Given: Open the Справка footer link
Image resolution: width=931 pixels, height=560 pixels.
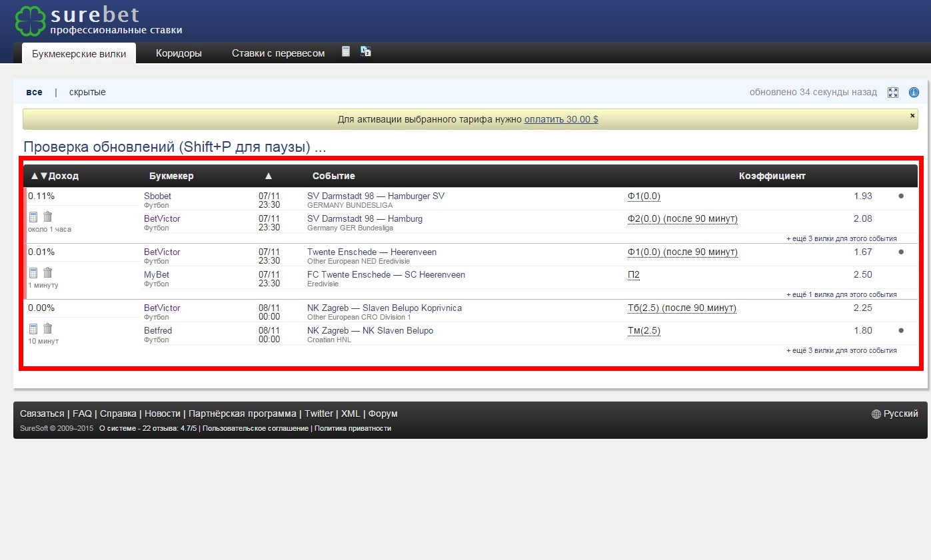Looking at the screenshot, I should (x=118, y=414).
